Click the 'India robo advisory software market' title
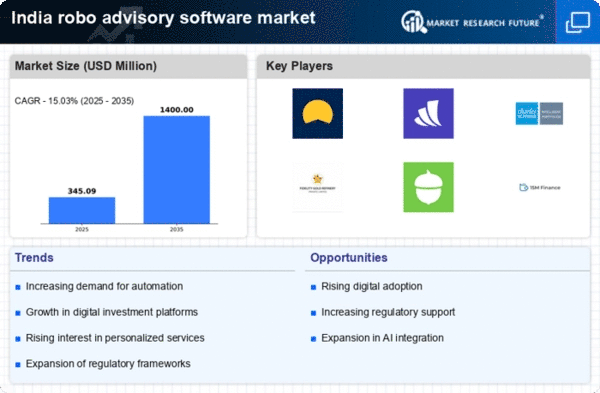This screenshot has width=600, height=393. click(163, 18)
